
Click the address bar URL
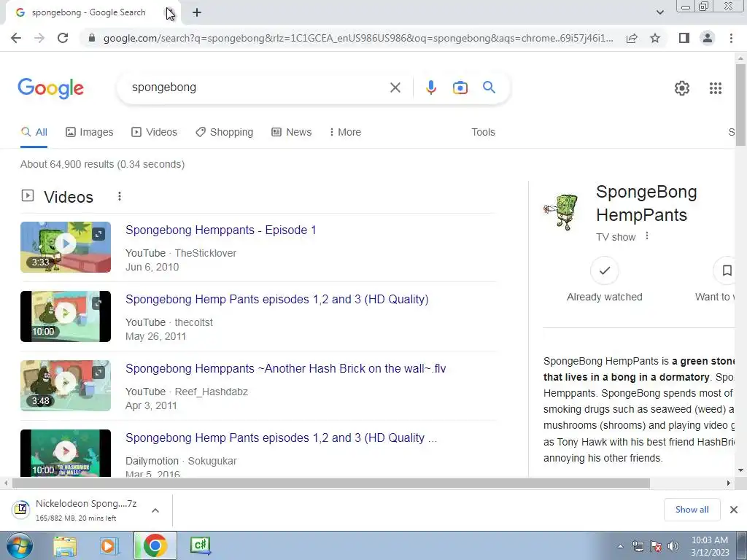357,38
